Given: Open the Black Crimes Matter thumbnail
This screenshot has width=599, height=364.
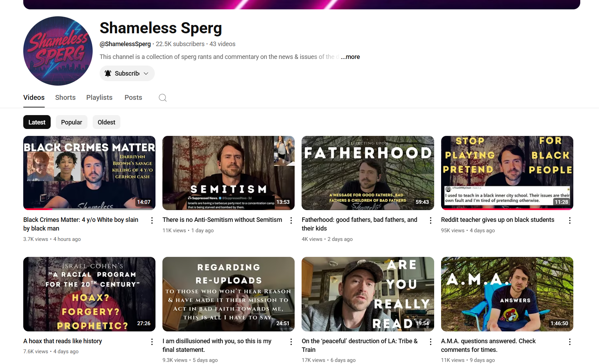Looking at the screenshot, I should 89,173.
